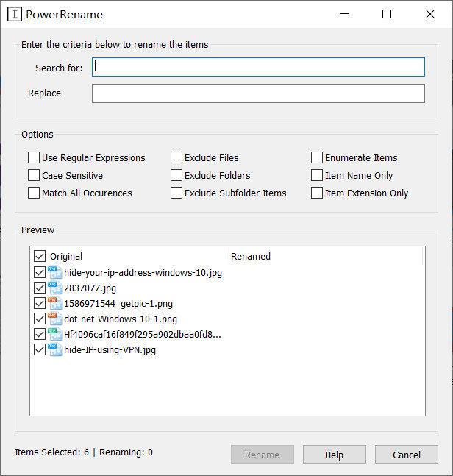Click the Rename button
Screen dimensions: 453x476
[x=262, y=455]
